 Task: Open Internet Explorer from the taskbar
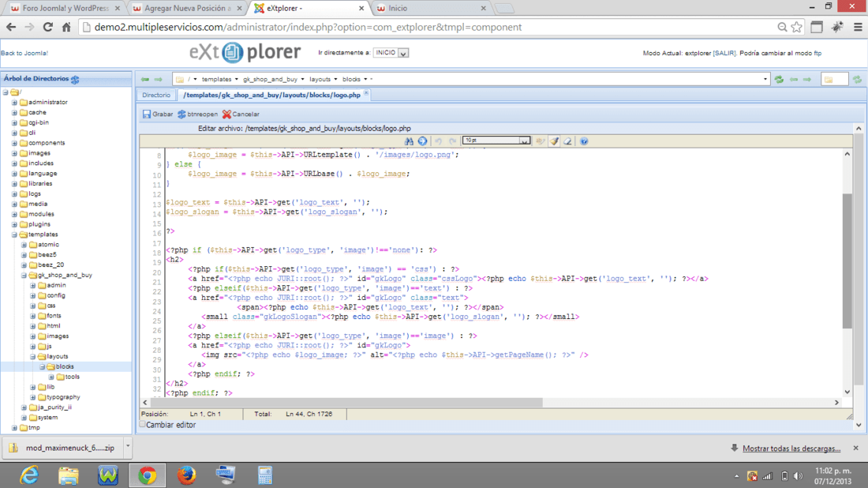click(x=29, y=475)
